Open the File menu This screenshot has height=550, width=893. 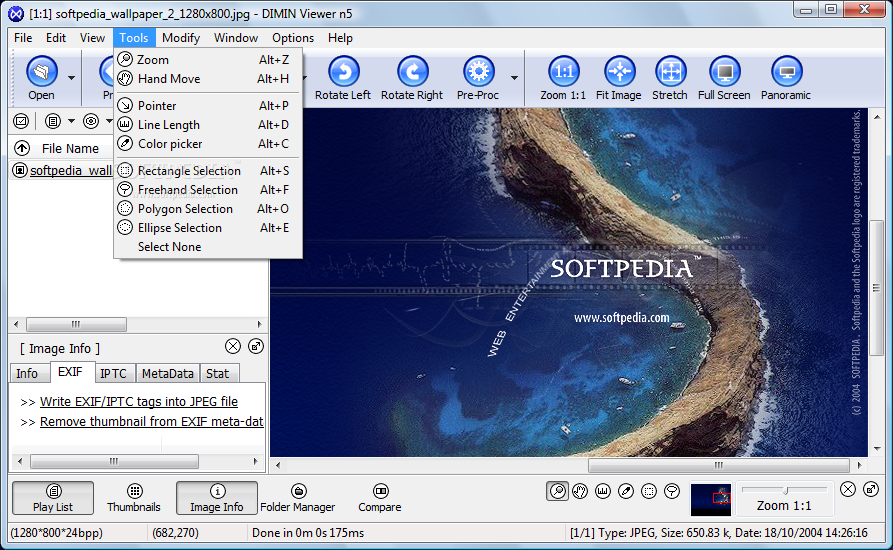click(23, 38)
